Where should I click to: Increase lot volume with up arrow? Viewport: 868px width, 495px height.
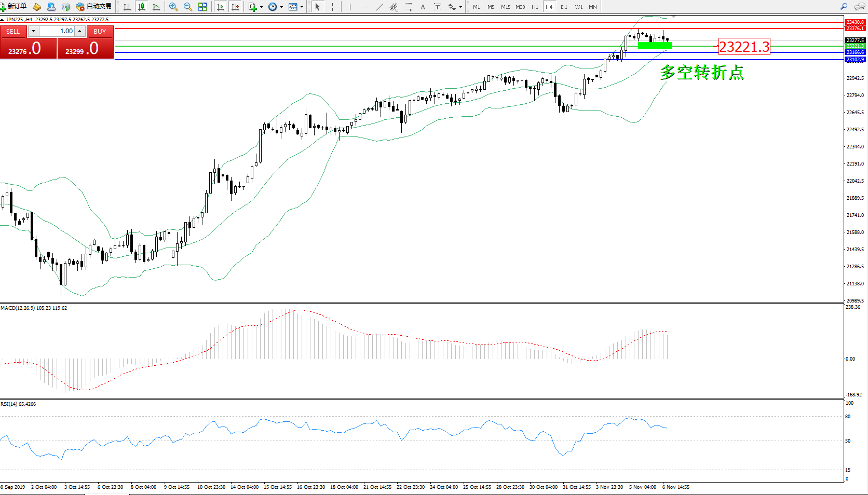[80, 31]
